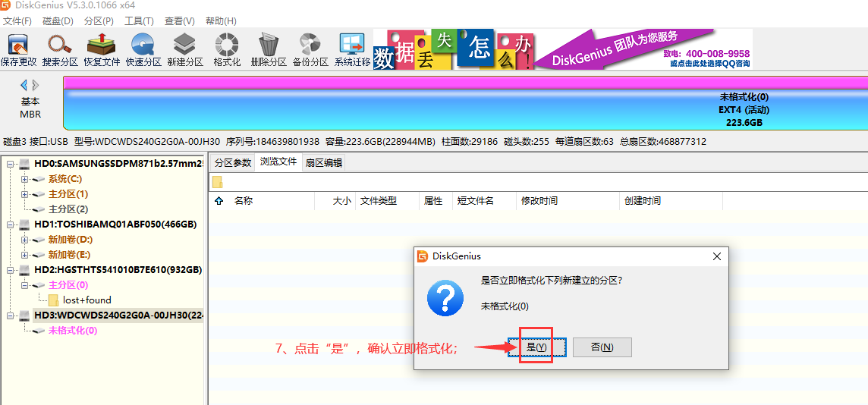Click the path address bar field

tap(538, 182)
